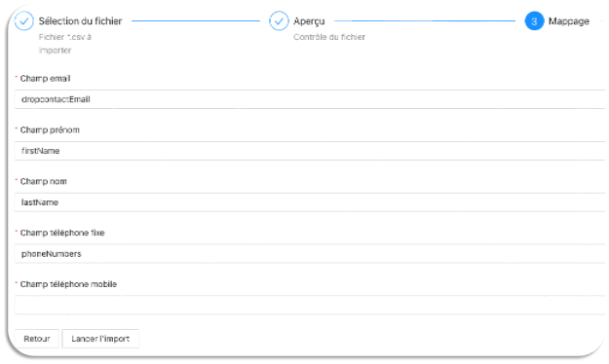Image resolution: width=609 pixels, height=364 pixels.
Task: Click the Champ téléphone mobile label
Action: point(68,284)
